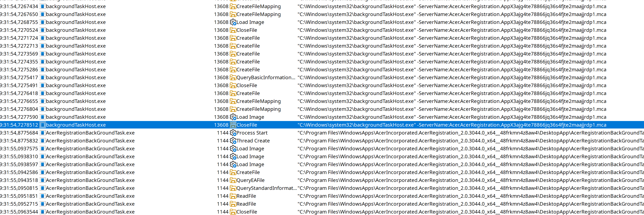Click the process icon in the selected 9:31:54,7278512 row
The image size is (644, 215).
point(42,125)
